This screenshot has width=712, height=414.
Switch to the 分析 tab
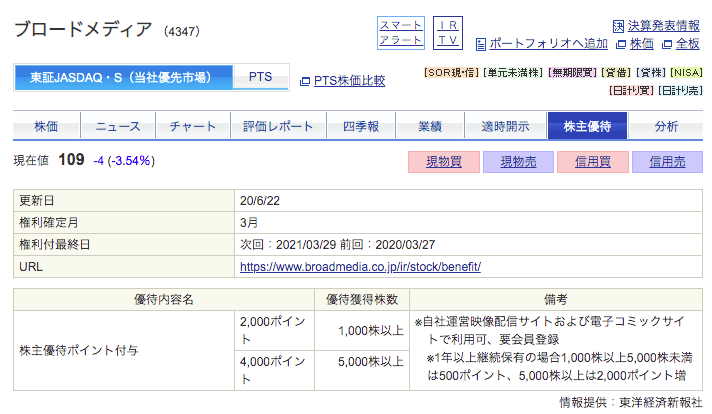click(x=666, y=126)
